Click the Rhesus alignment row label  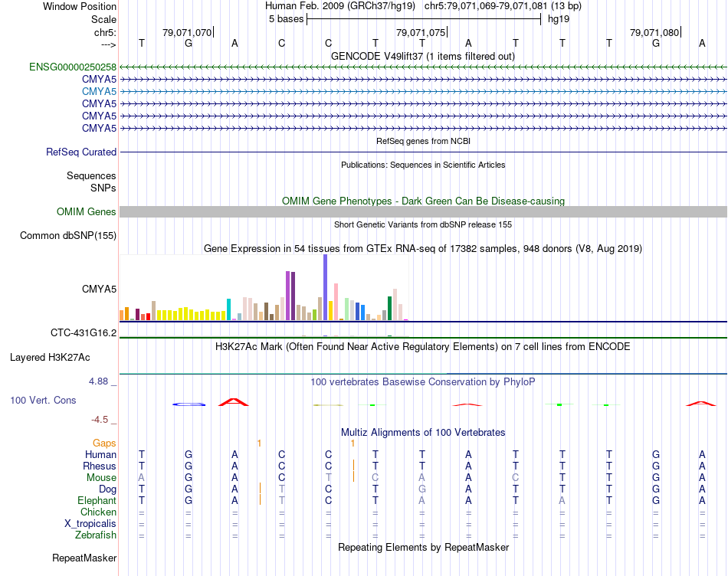[x=100, y=466]
